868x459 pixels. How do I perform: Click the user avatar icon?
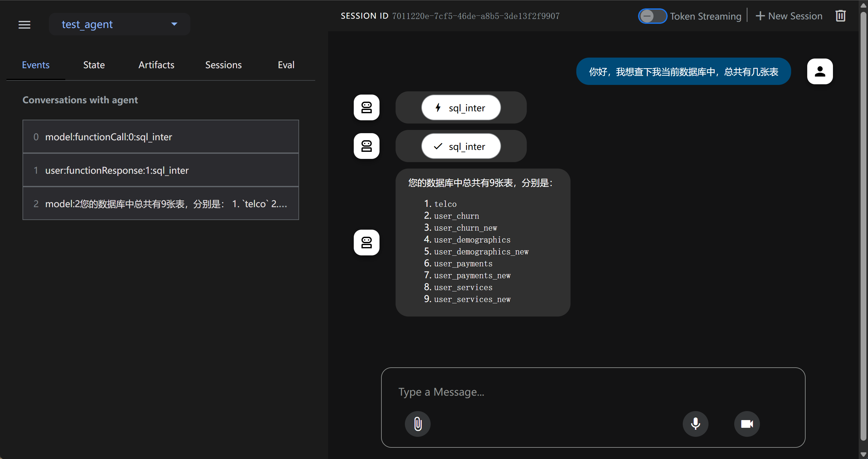coord(820,71)
